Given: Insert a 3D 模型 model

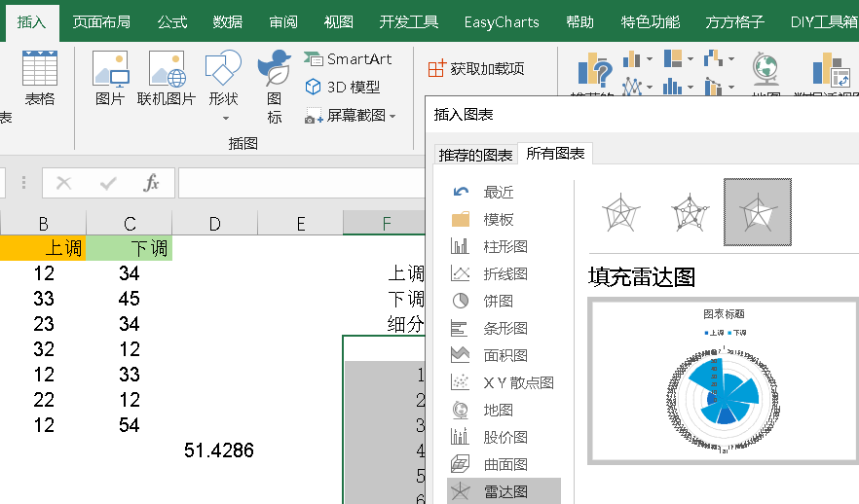Looking at the screenshot, I should [x=343, y=87].
